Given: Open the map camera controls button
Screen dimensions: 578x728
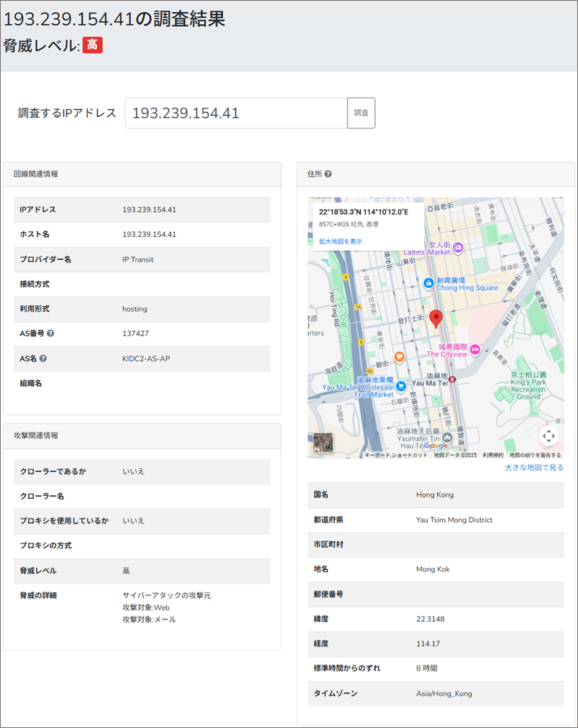Looking at the screenshot, I should coord(548,436).
